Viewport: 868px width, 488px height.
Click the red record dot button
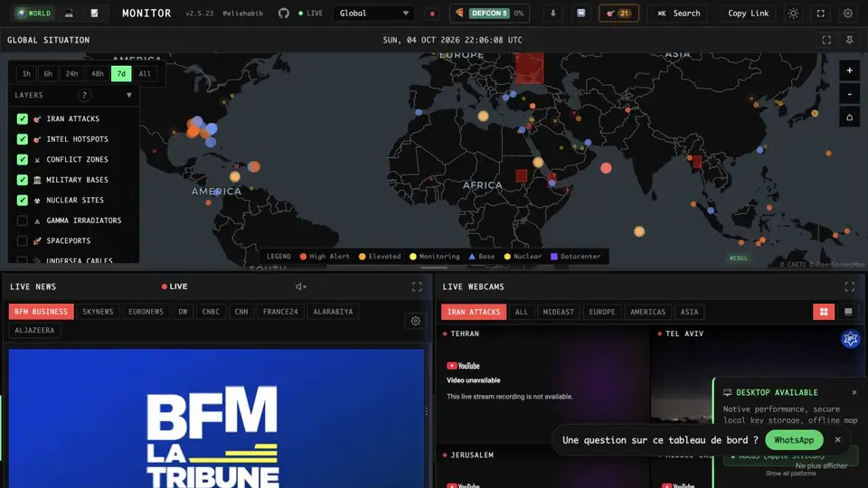(x=432, y=14)
